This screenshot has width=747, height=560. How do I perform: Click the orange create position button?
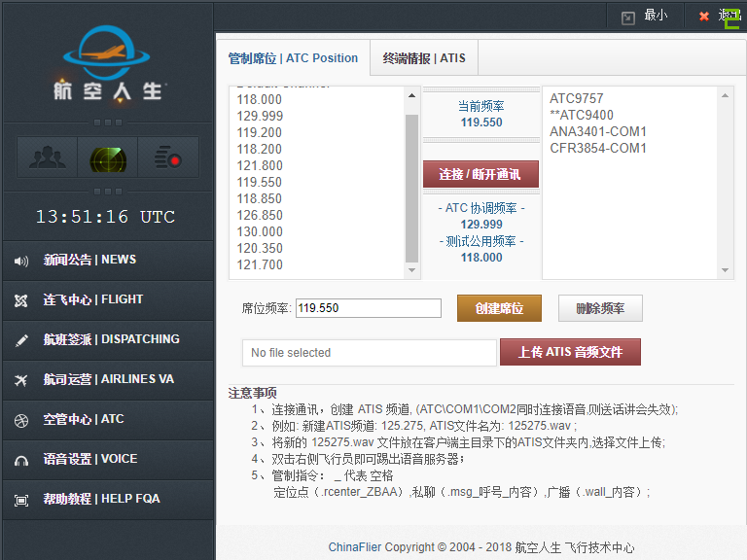click(x=499, y=308)
